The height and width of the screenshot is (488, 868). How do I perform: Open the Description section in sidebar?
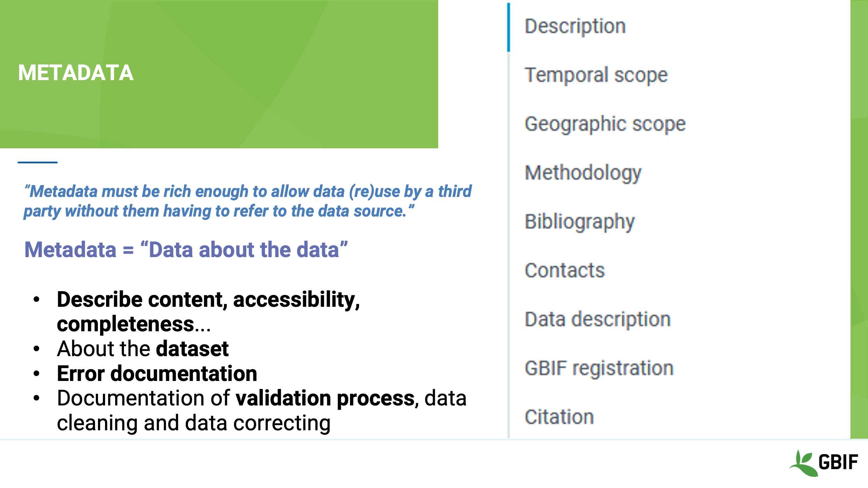(x=575, y=26)
